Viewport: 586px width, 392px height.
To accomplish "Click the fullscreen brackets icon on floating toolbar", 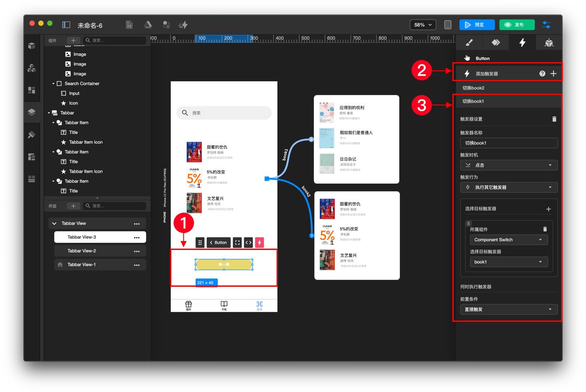I will (x=238, y=242).
